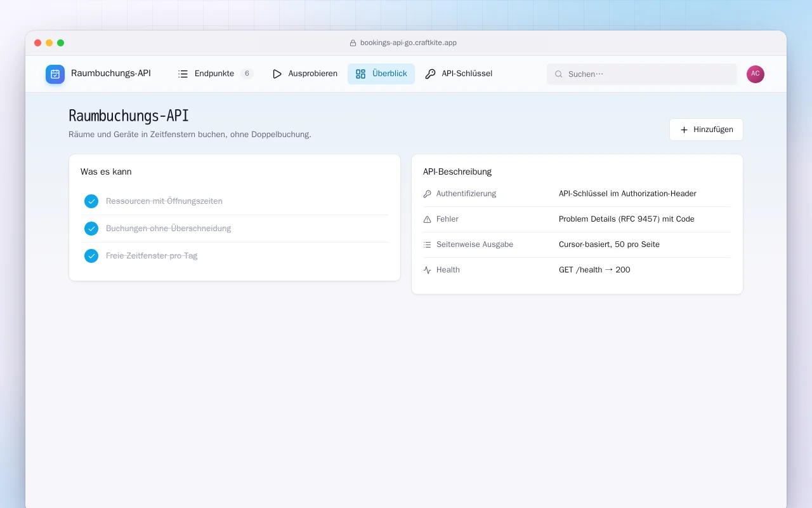
Task: Focus the Suchen search field
Action: [x=642, y=74]
